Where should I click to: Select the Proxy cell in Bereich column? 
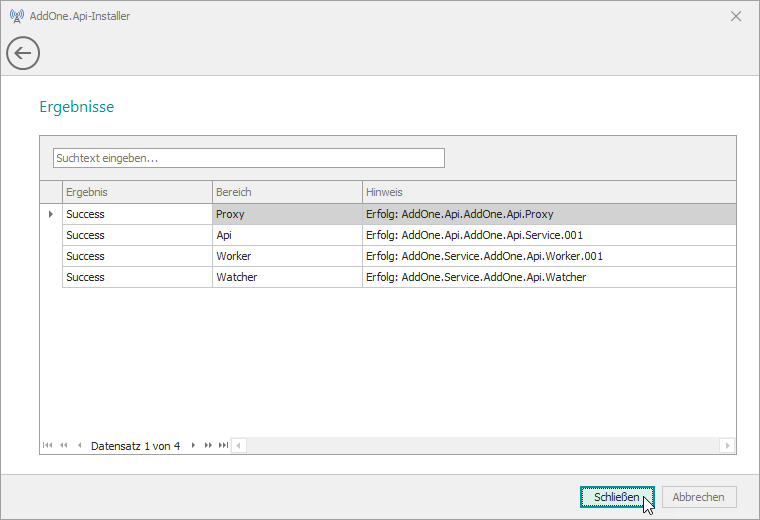[x=287, y=214]
